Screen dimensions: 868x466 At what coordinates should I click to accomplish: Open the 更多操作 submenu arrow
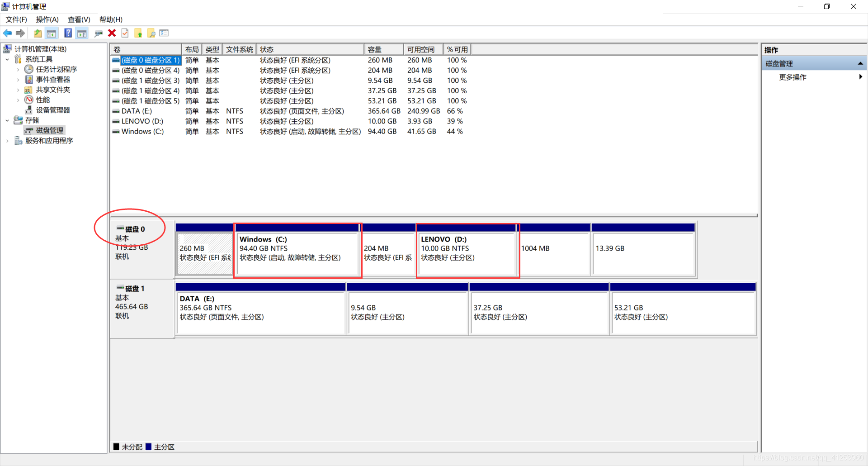click(x=861, y=77)
